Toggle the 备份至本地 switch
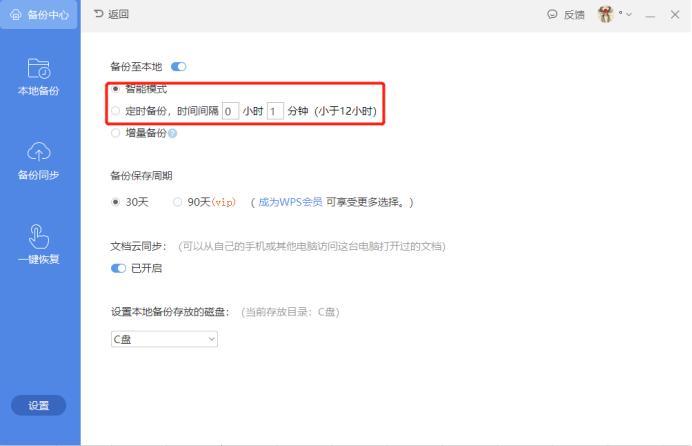Viewport: 692px width, 446px height. (x=179, y=67)
